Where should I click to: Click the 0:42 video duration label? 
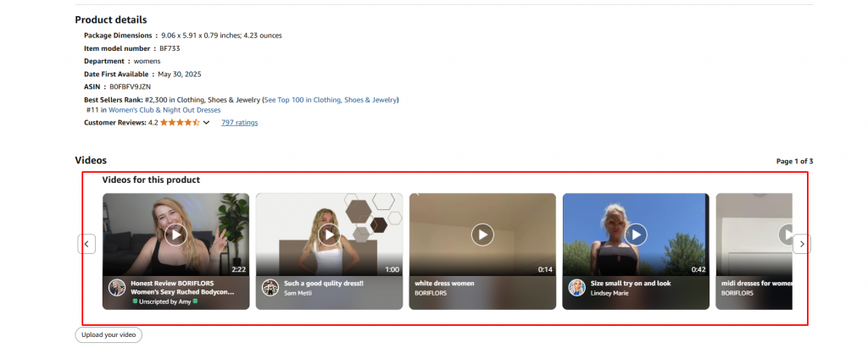point(698,270)
